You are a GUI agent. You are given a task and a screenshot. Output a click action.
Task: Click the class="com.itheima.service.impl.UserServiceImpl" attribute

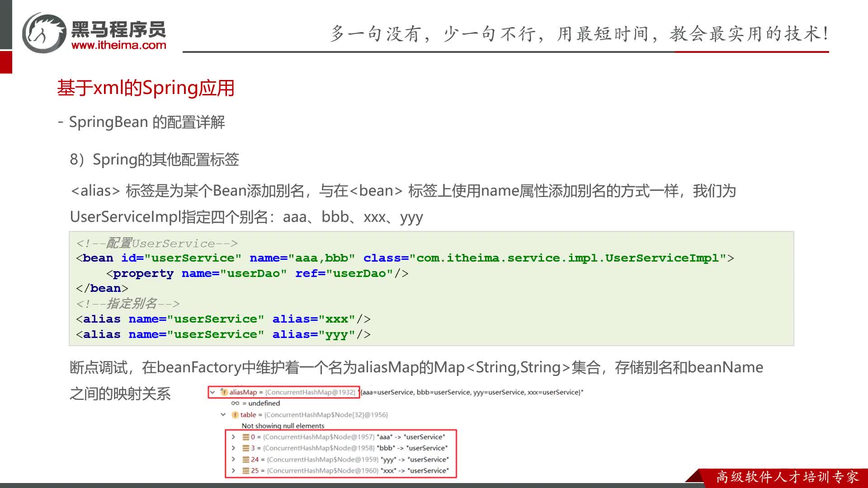[x=545, y=258]
